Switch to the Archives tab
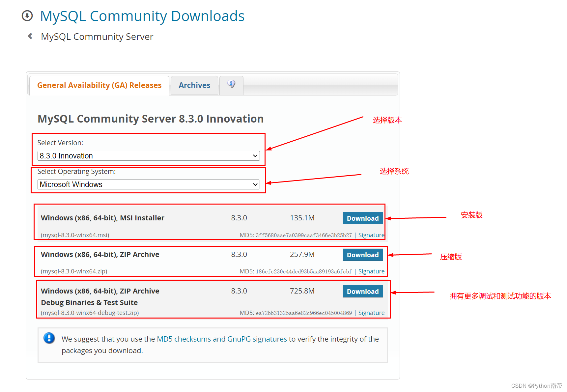 pyautogui.click(x=194, y=85)
